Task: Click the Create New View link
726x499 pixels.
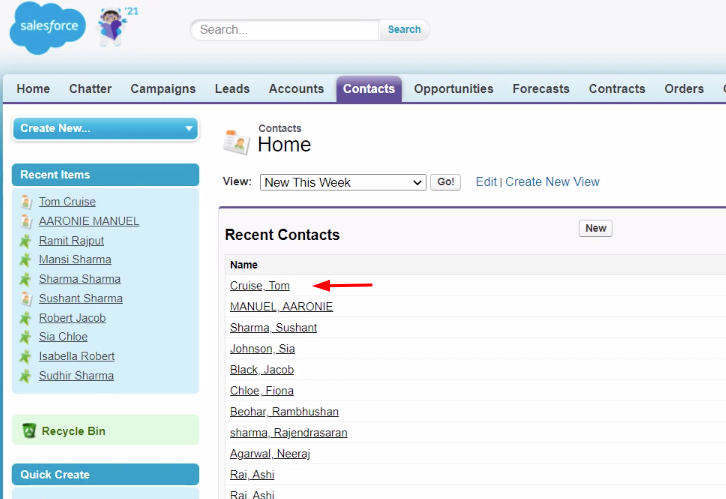Action: coord(552,182)
